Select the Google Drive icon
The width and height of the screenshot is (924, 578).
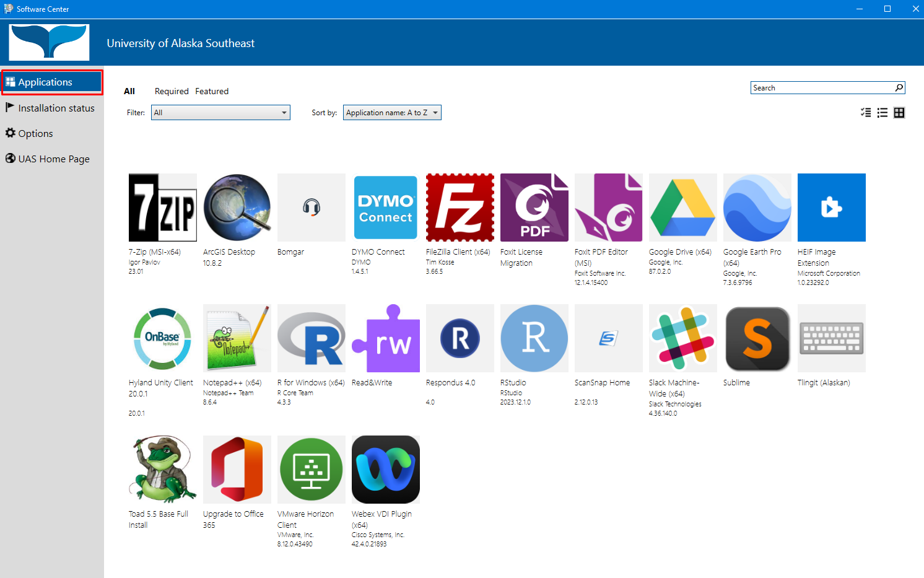click(x=683, y=208)
